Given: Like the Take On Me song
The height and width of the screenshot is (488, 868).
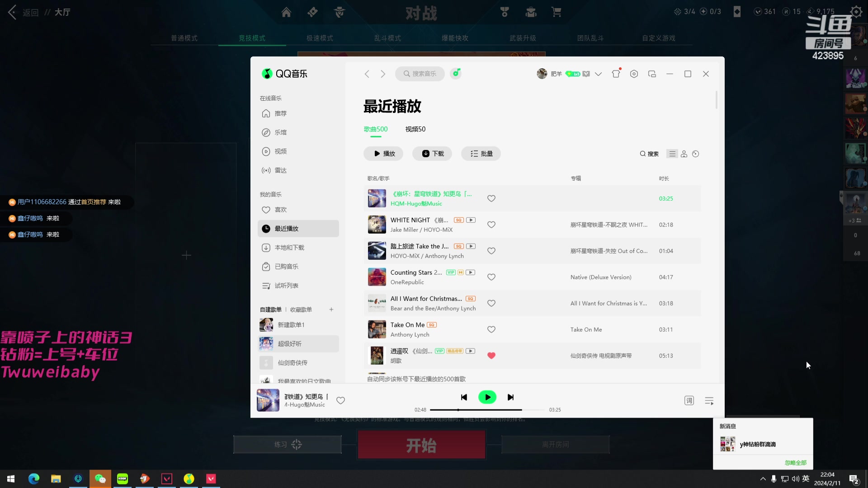Looking at the screenshot, I should tap(491, 329).
